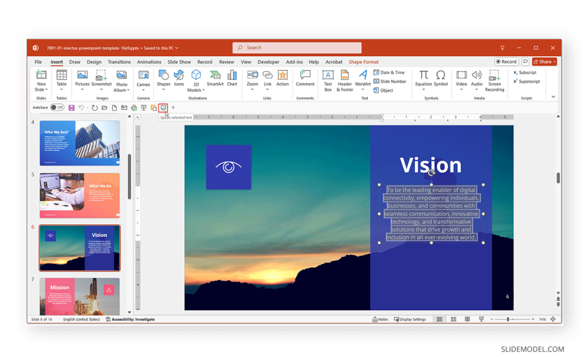Open the Shape Format tab

(x=363, y=62)
